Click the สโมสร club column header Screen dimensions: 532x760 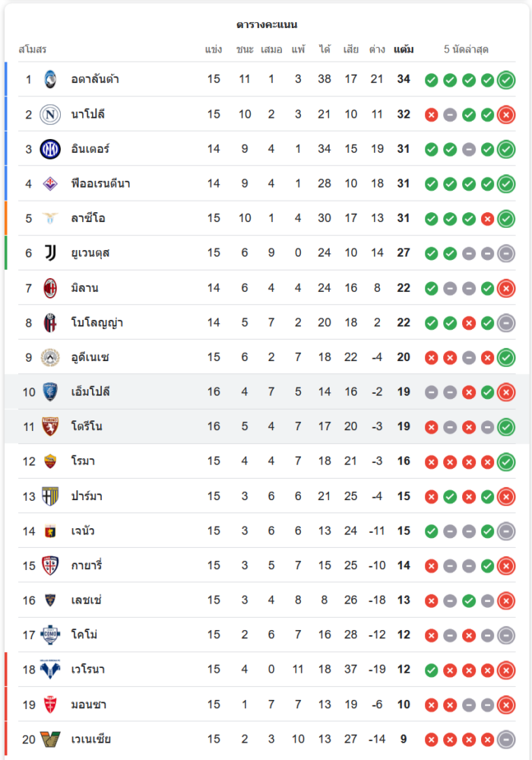pyautogui.click(x=33, y=49)
